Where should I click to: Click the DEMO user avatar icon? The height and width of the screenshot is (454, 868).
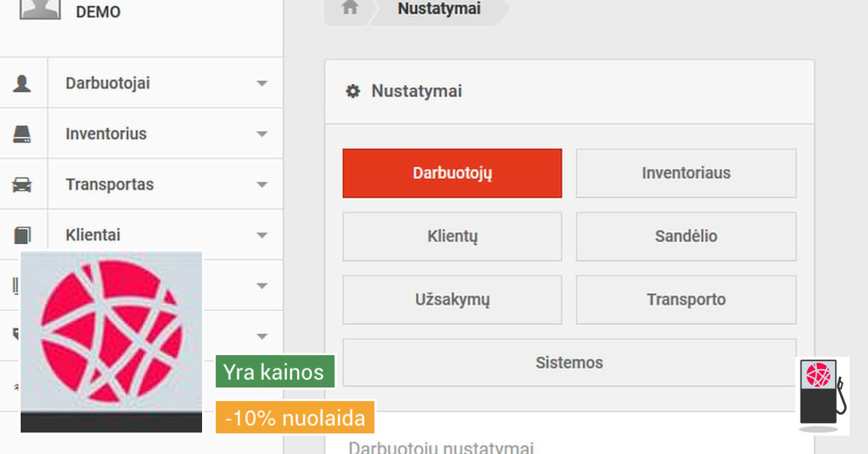40,7
